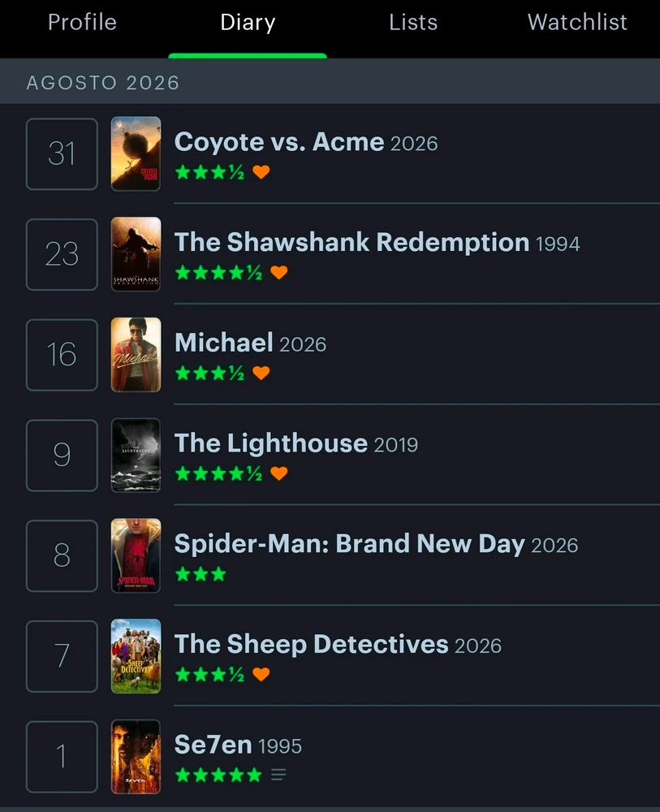Image resolution: width=660 pixels, height=812 pixels.
Task: Tap the three-star rating of Spider-Man: Brand New Day
Action: [x=201, y=574]
